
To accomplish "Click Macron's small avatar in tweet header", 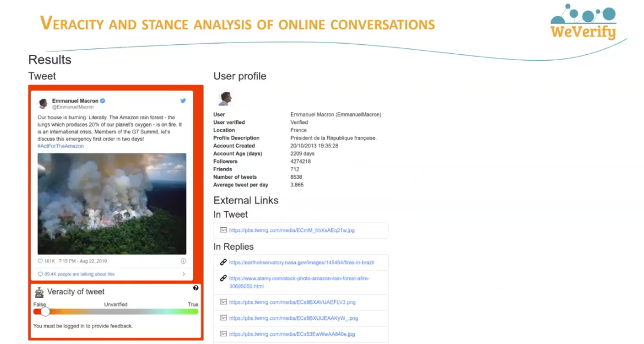I will point(43,103).
